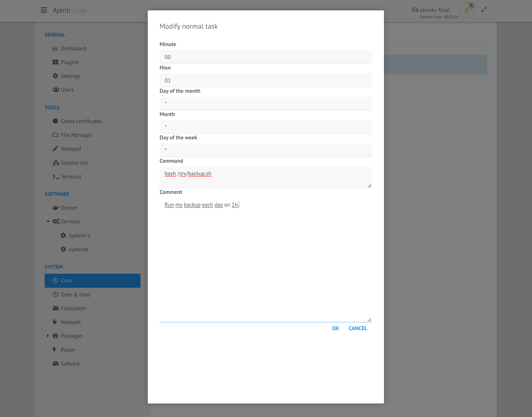The image size is (532, 417).
Task: Click the fullscreen expand arrows icon
Action: [484, 10]
